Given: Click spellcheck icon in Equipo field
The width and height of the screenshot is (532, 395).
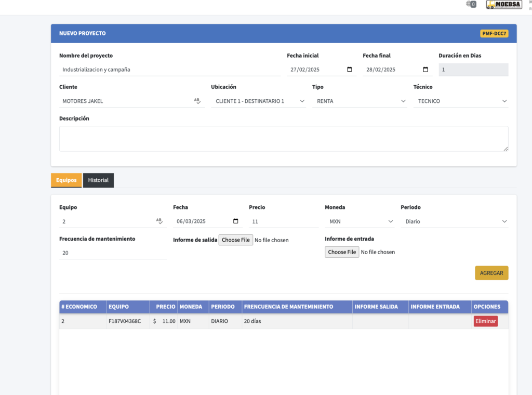Looking at the screenshot, I should point(159,221).
